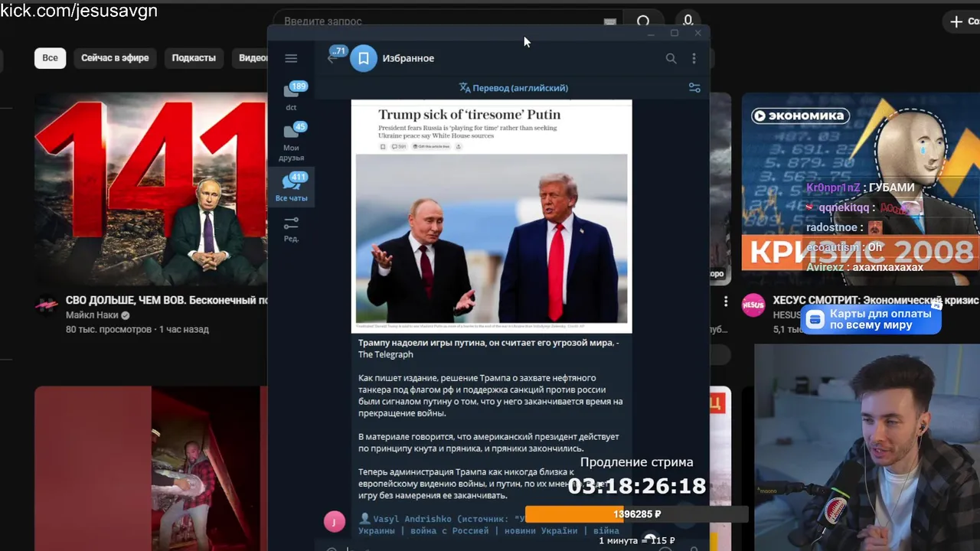This screenshot has height=551, width=980.
Task: Open the red shed video thumbnail on YouTube
Action: 151,468
